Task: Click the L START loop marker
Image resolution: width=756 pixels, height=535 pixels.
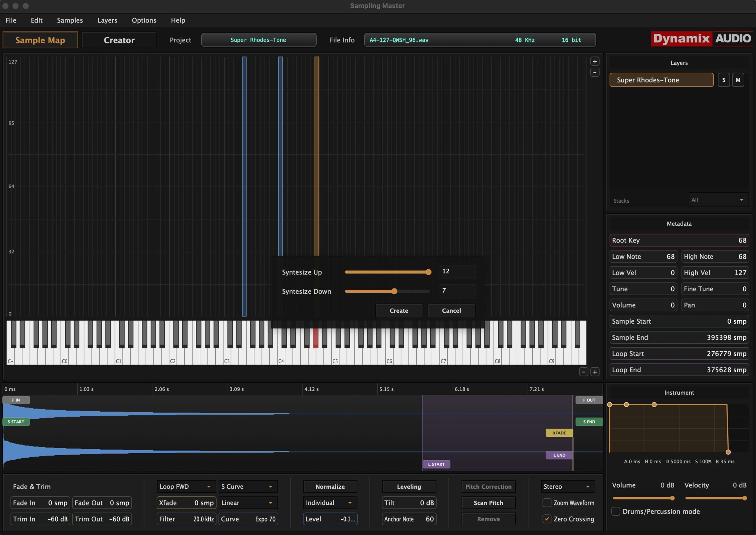Action: 436,464
